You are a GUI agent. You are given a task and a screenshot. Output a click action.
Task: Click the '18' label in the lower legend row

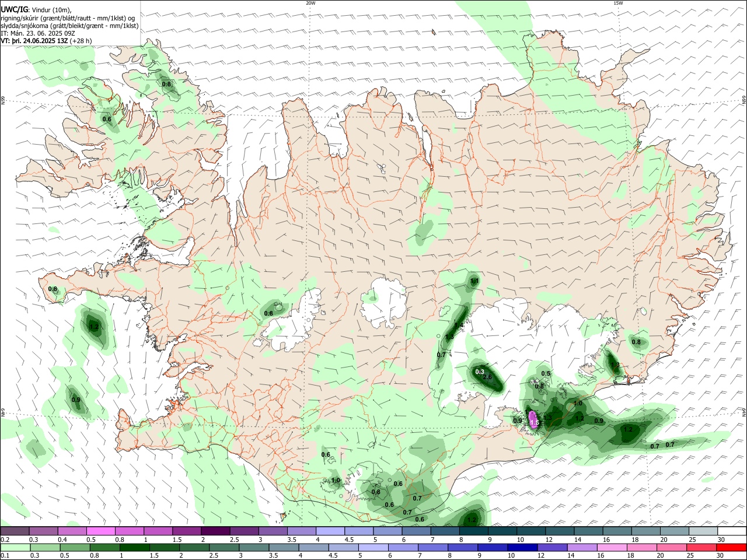pyautogui.click(x=631, y=556)
